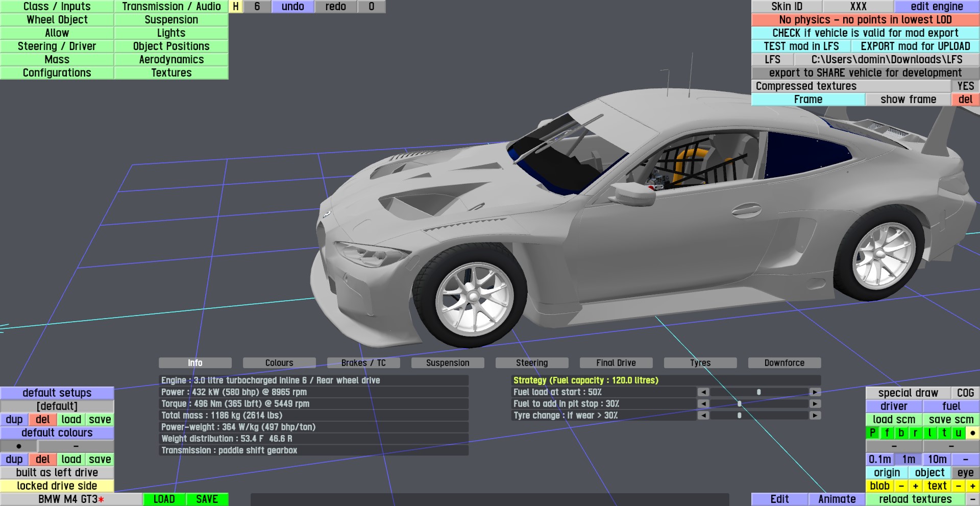Open Transmission / Audio menu
This screenshot has width=980, height=506.
pyautogui.click(x=171, y=7)
